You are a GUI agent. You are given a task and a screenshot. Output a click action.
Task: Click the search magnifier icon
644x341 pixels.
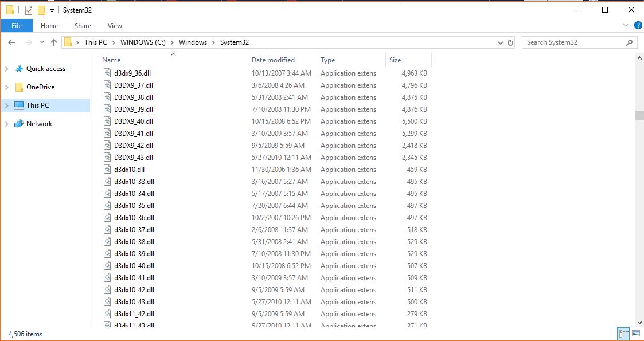pyautogui.click(x=629, y=42)
